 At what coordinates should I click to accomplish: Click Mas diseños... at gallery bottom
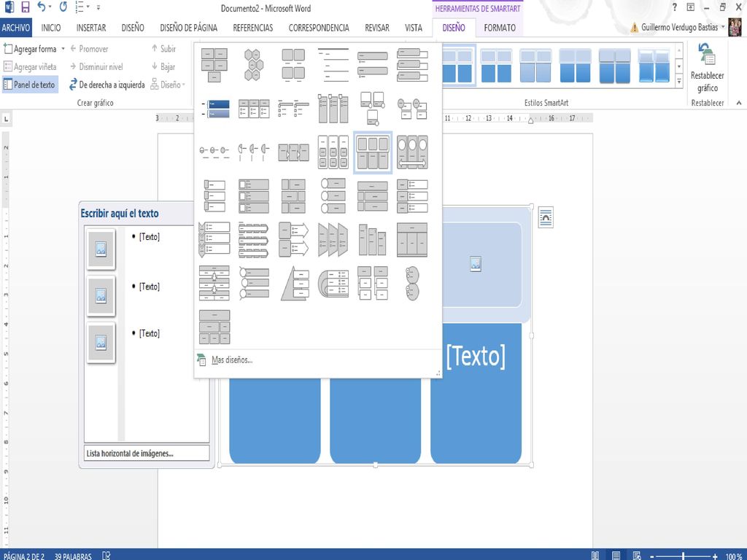(232, 360)
